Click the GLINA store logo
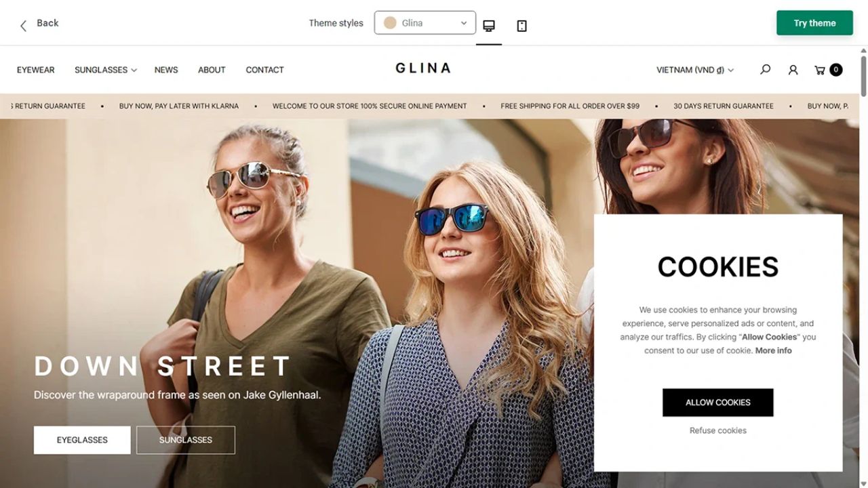The height and width of the screenshot is (488, 868). (x=423, y=68)
